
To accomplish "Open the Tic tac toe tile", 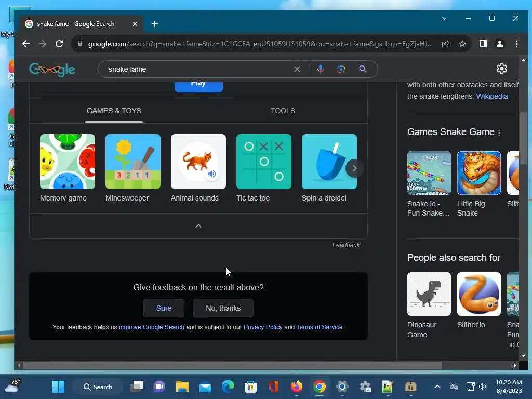I will (x=264, y=162).
